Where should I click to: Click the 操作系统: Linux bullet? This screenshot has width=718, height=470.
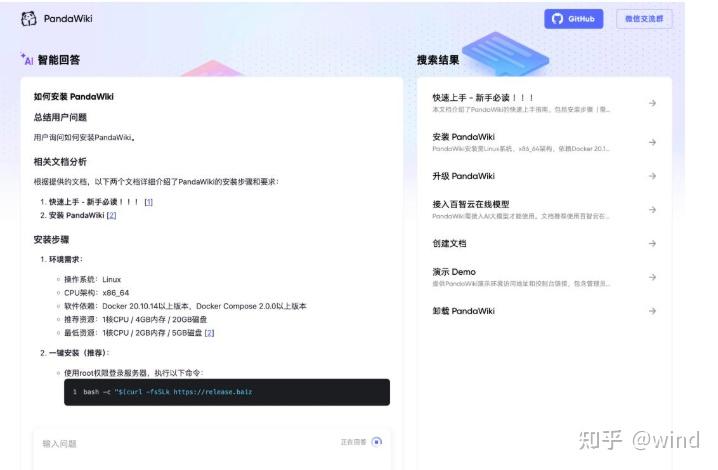coord(92,279)
